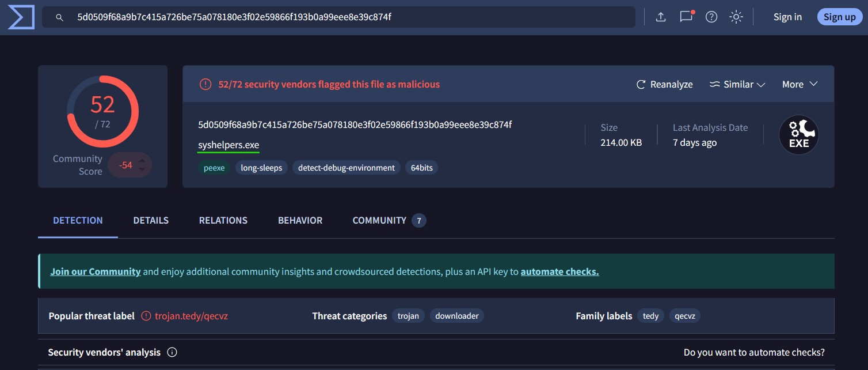Click the info icon beside Security vendors' analysis
Viewport: 868px width, 370px height.
172,352
